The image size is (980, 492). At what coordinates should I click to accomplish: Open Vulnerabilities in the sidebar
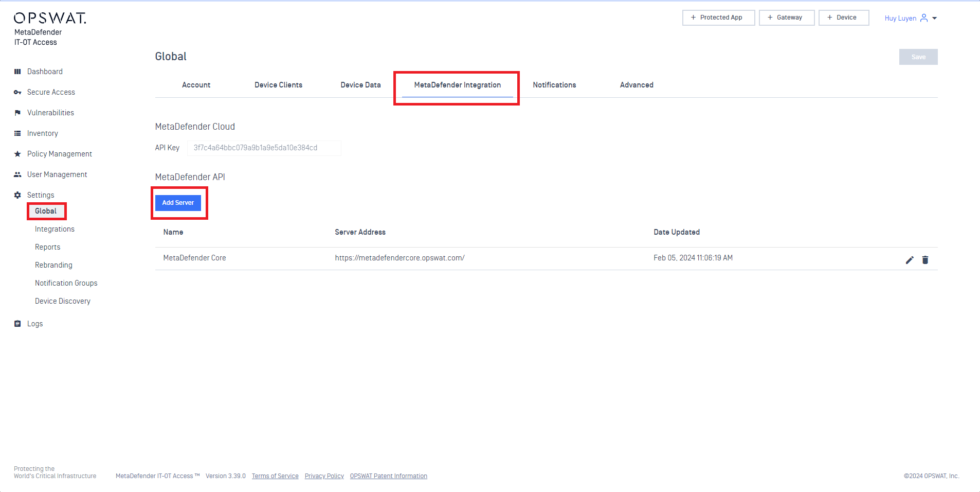click(50, 113)
